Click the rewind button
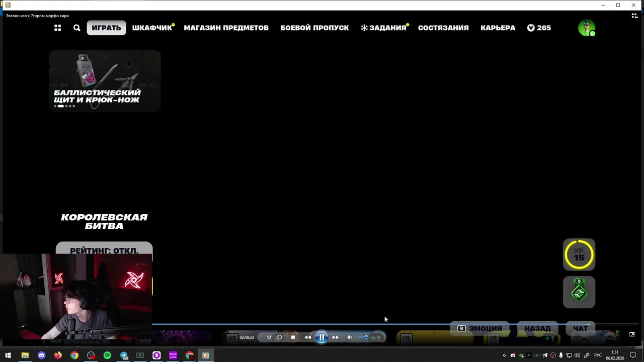 (307, 337)
